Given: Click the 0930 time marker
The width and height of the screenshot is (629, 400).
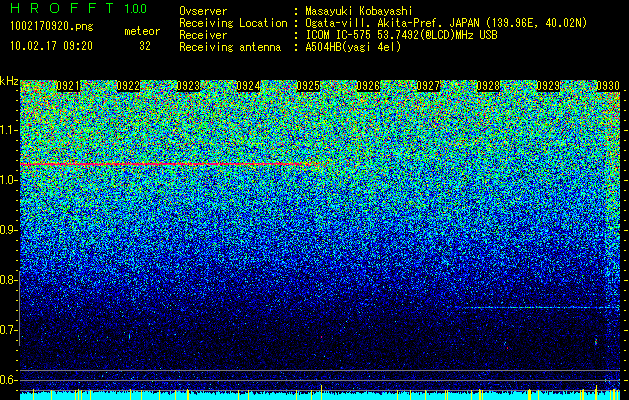Looking at the screenshot, I should [608, 86].
